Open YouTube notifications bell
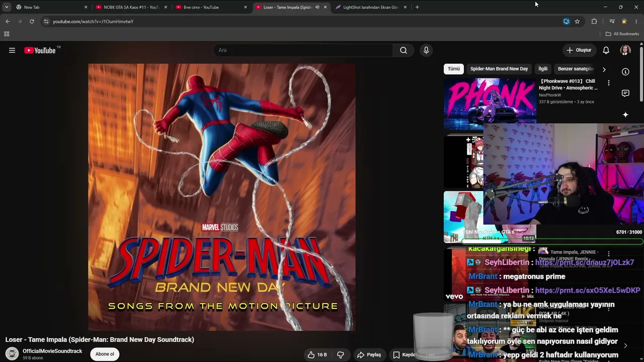This screenshot has width=644, height=362. (606, 50)
